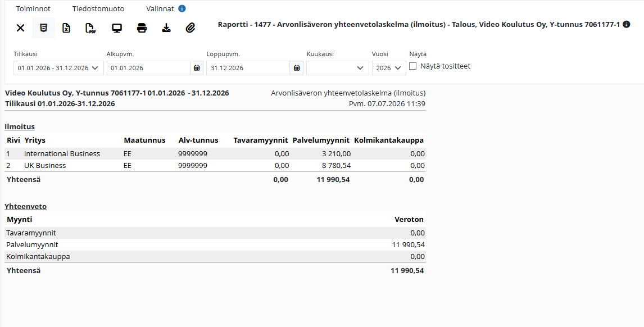Open the Tilikausi period dropdown
Screen dimensions: 644x327
(58, 68)
